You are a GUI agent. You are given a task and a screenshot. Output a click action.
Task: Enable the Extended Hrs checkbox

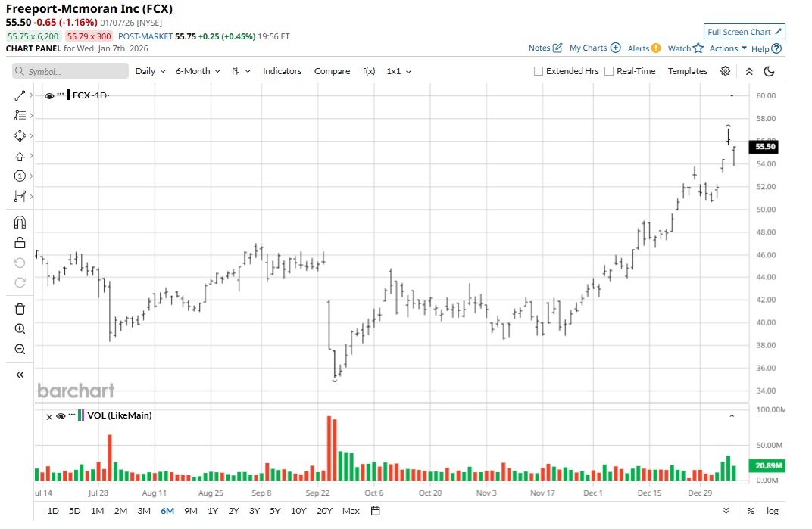coord(539,71)
